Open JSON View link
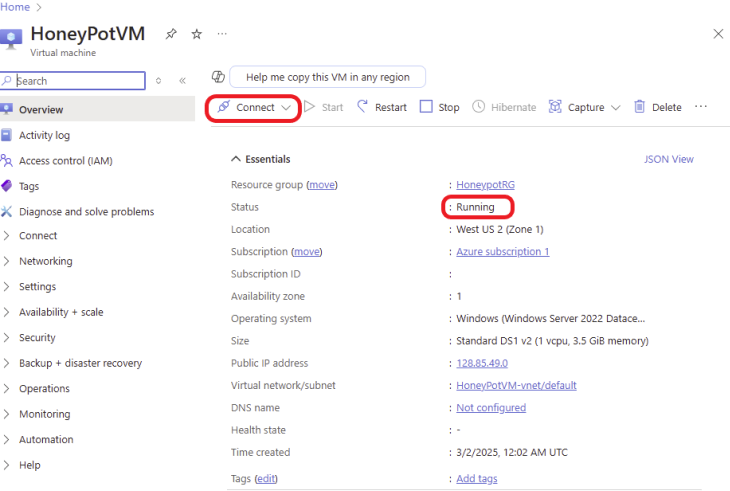The height and width of the screenshot is (491, 730). click(669, 159)
